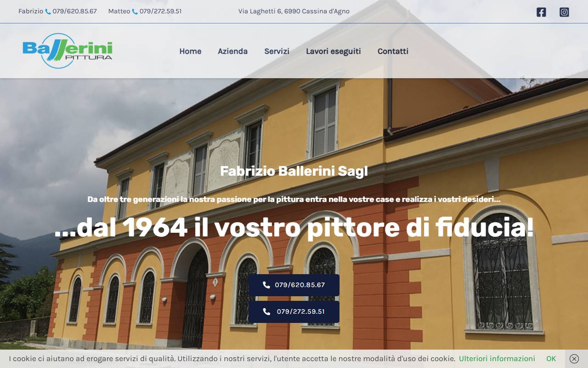Go to the Azienda page
588x368 pixels.
coord(232,51)
